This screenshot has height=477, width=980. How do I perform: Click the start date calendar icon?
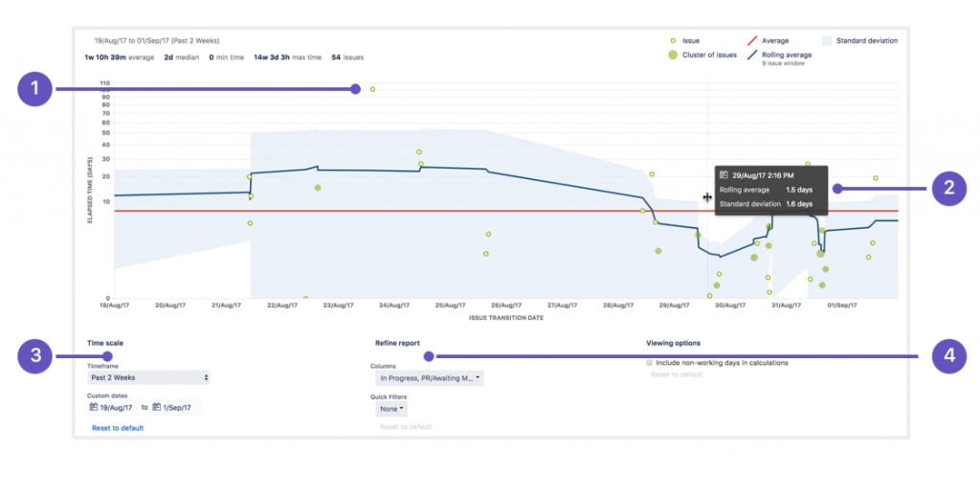coord(94,407)
